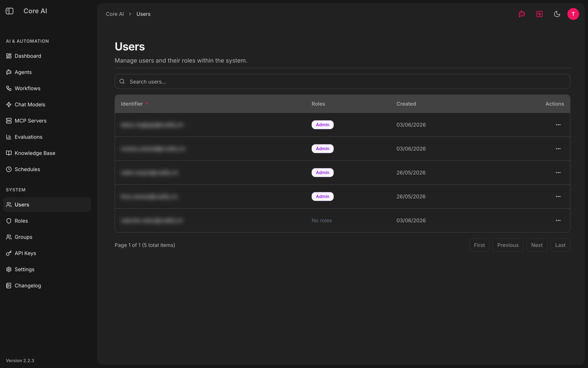Screen dimensions: 588x368
Task: Click the search magnifier icon
Action: pos(122,82)
